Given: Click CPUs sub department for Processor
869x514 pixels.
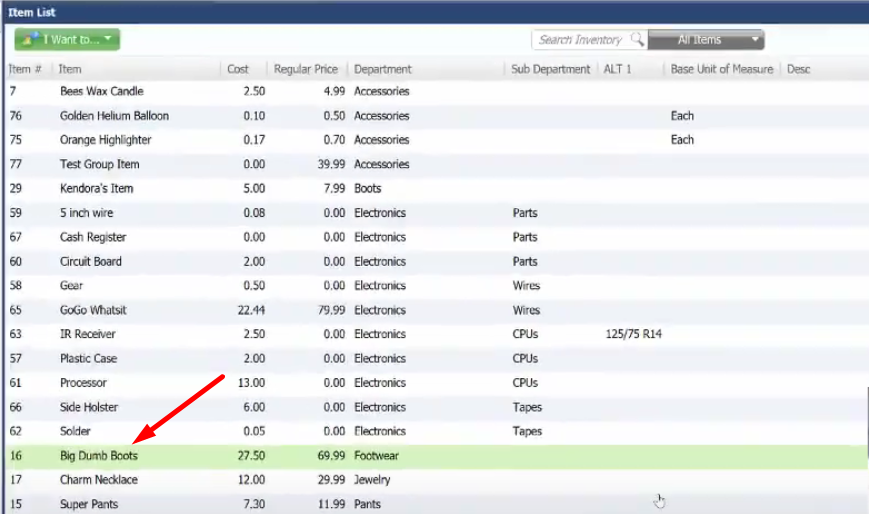Looking at the screenshot, I should click(525, 383).
